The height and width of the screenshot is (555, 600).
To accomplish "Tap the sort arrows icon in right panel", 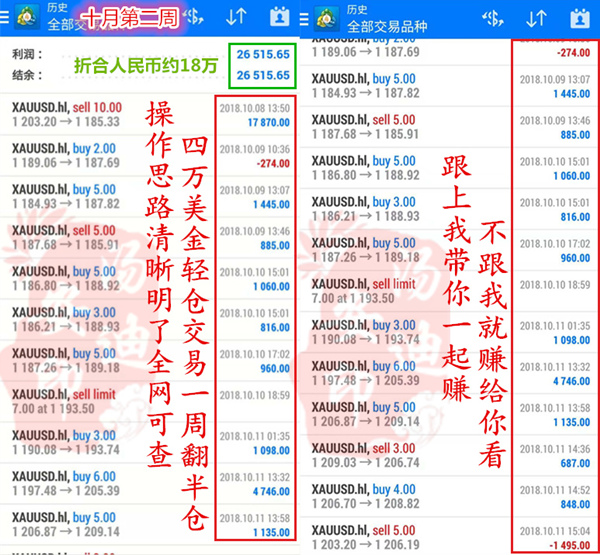I will (x=536, y=18).
